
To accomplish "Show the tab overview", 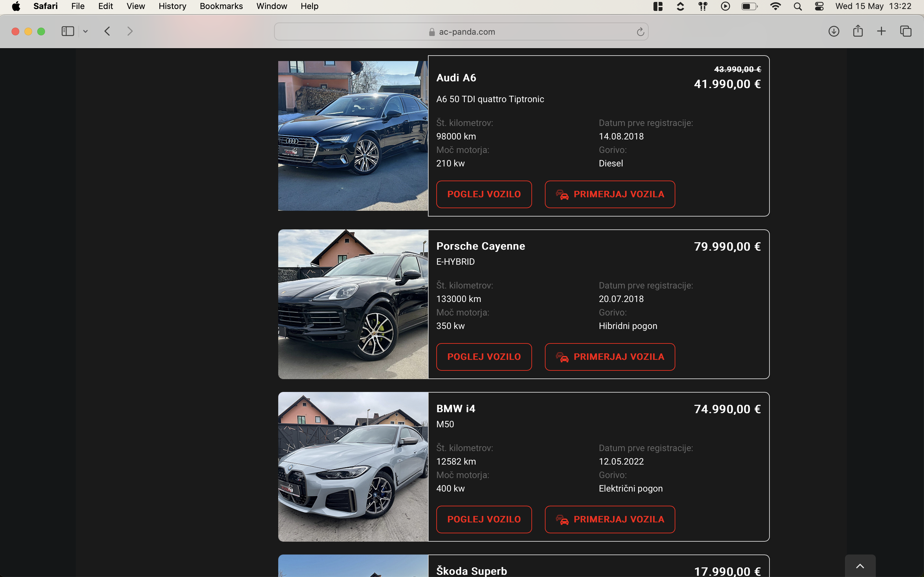I will [906, 31].
